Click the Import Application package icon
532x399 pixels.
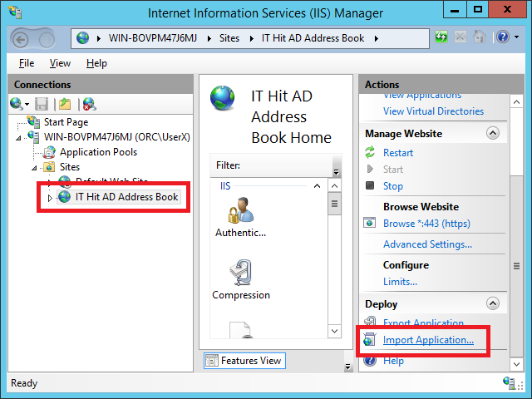point(369,339)
